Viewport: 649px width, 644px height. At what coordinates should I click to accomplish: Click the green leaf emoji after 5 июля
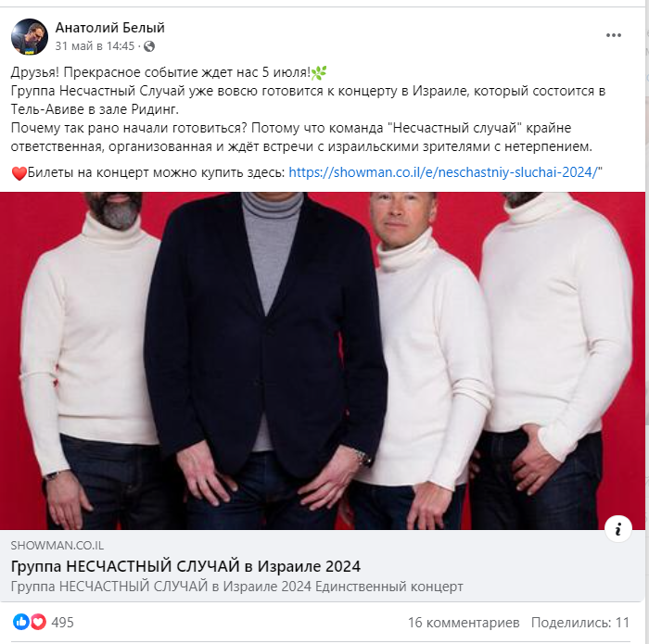tap(319, 73)
